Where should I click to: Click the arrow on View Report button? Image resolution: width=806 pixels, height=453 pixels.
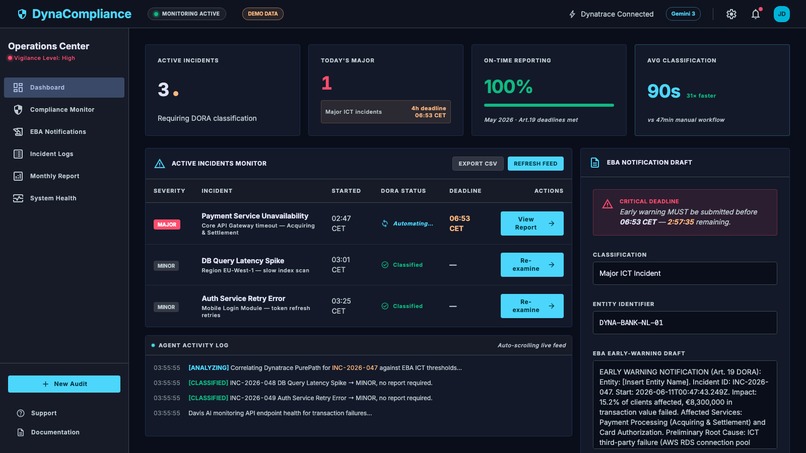coord(551,224)
